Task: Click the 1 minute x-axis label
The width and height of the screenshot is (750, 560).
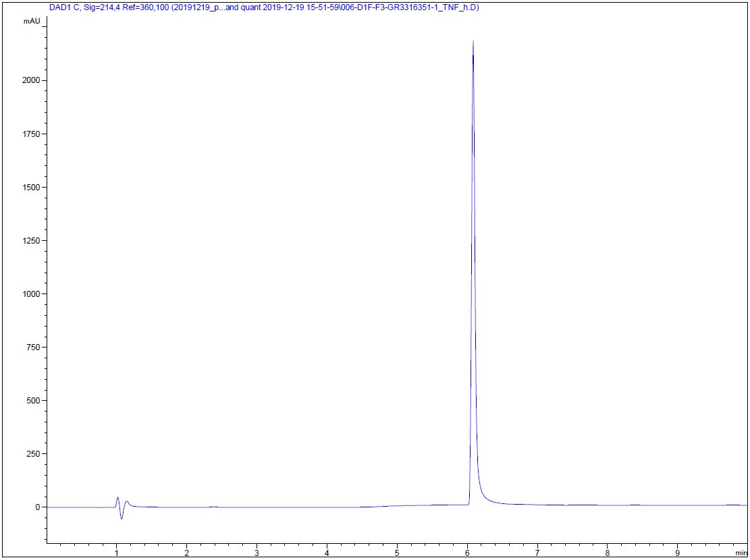Action: coord(116,552)
